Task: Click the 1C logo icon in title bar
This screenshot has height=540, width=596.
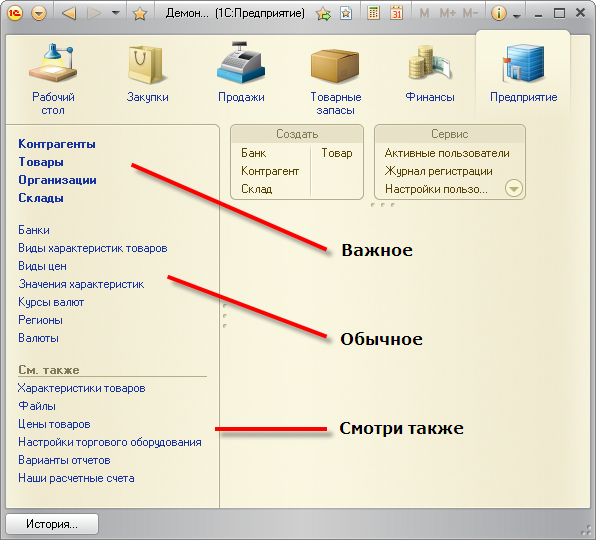Action: [x=15, y=13]
